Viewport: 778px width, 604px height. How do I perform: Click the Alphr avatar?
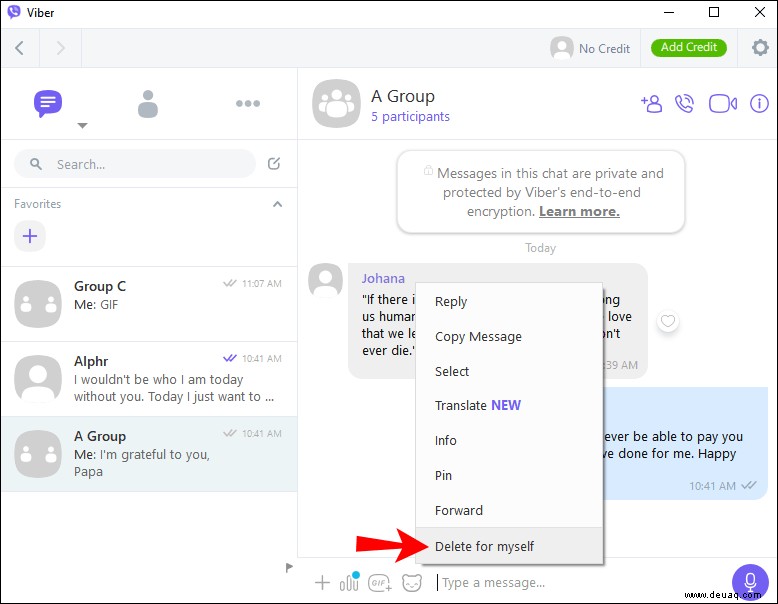pos(38,379)
